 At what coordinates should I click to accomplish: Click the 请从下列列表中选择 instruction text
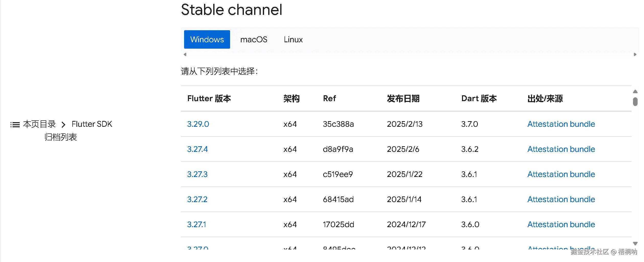(219, 71)
